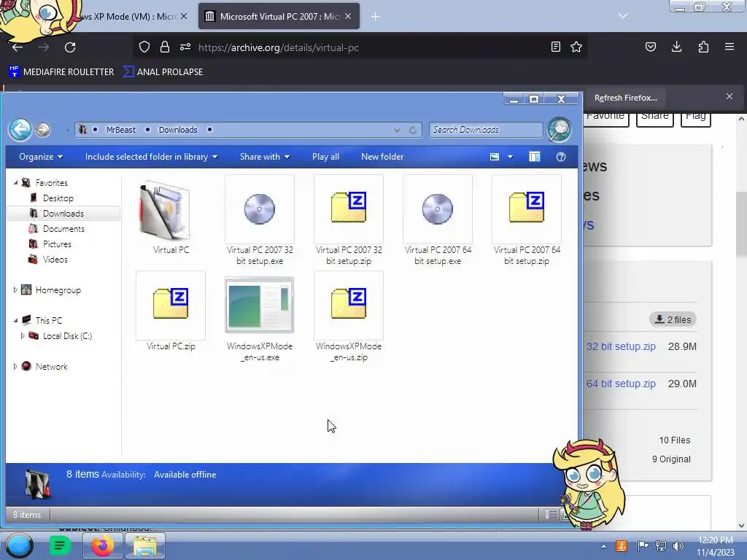Viewport: 747px width, 560px height.
Task: Open Explorer help question mark
Action: [x=561, y=157]
